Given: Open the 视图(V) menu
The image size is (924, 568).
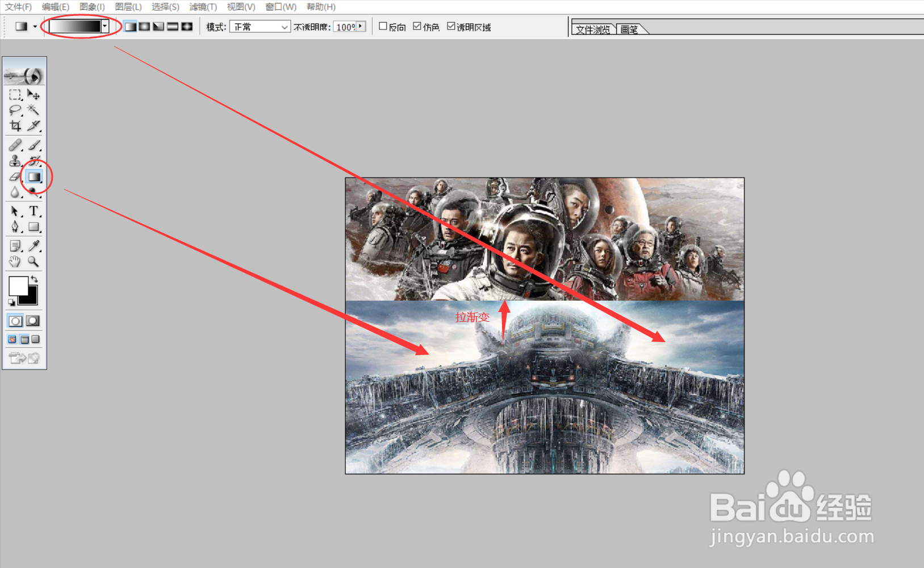Looking at the screenshot, I should click(241, 7).
